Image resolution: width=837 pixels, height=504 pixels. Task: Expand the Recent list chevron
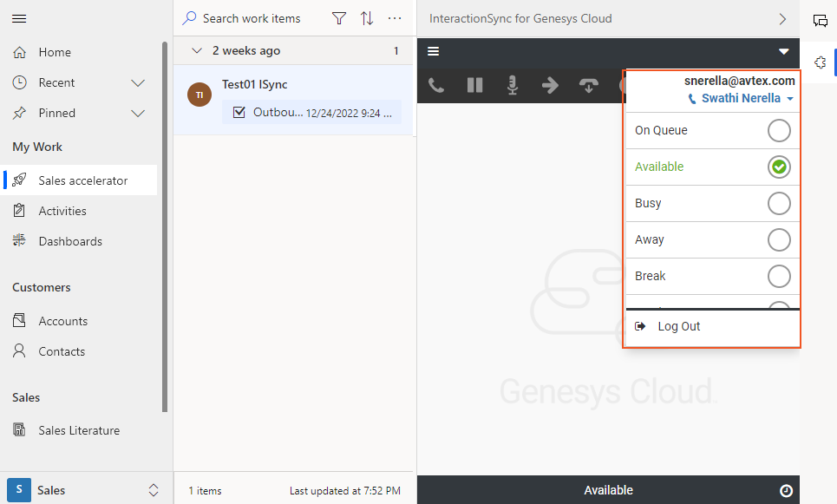pyautogui.click(x=138, y=82)
